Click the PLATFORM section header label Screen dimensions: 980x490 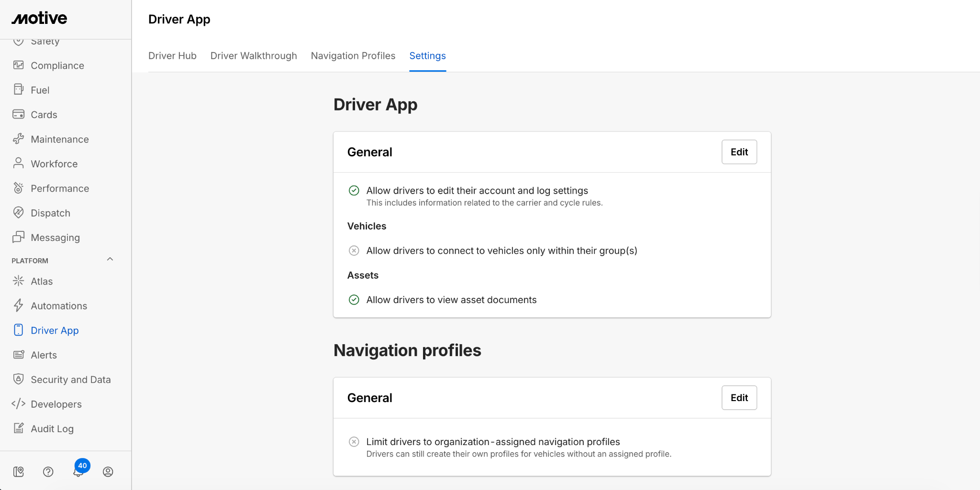[30, 261]
